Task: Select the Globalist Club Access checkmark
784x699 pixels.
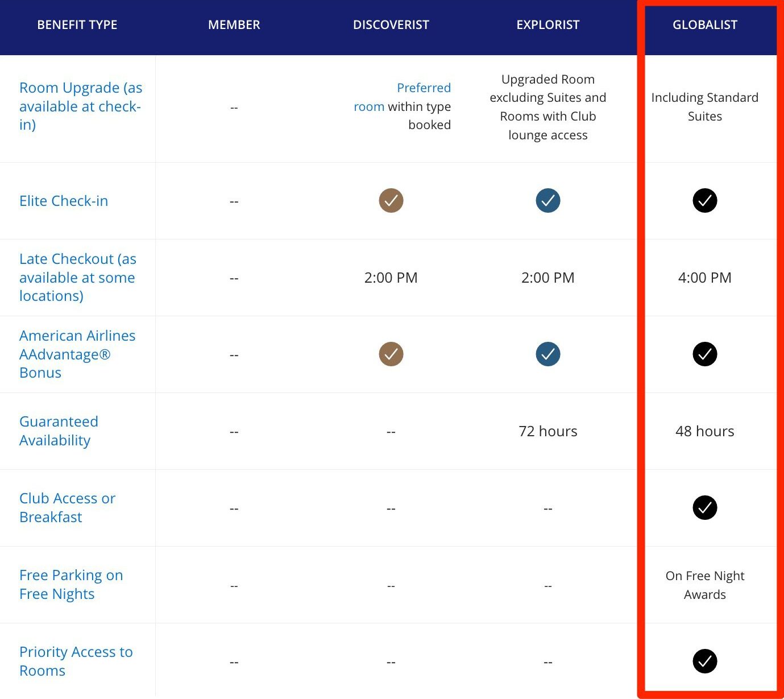Action: coord(705,508)
